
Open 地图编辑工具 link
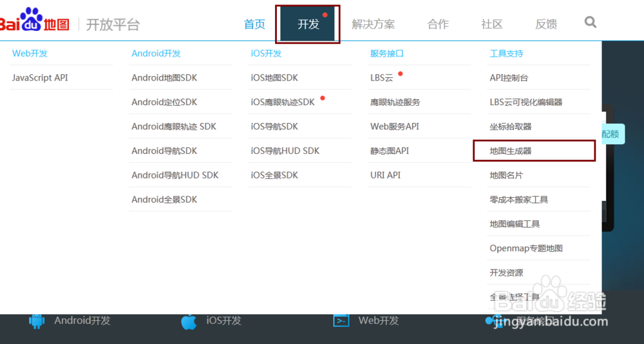pos(515,224)
